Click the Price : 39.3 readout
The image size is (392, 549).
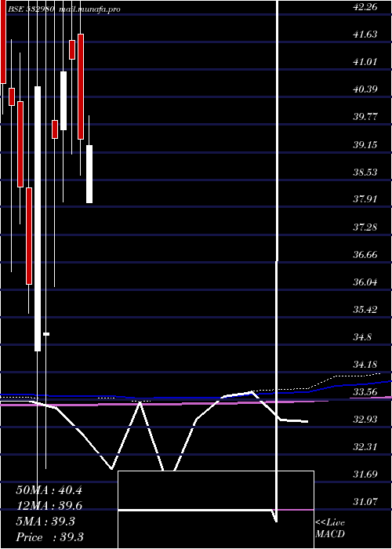coord(49,537)
